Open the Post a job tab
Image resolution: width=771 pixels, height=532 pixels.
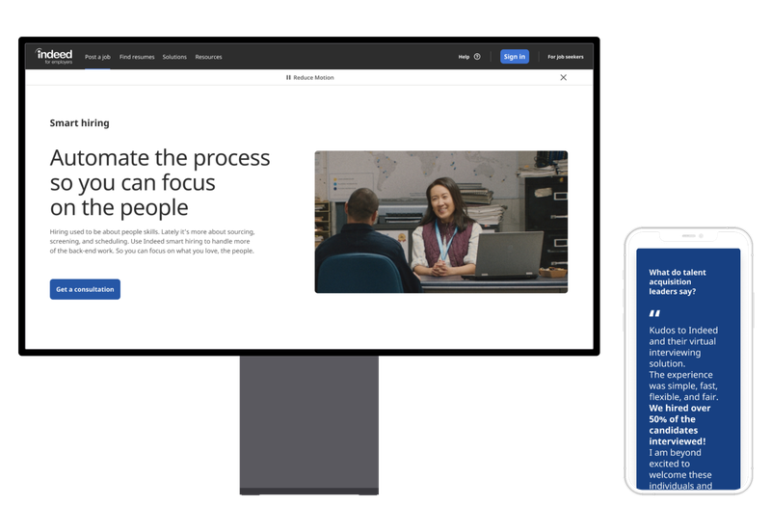97,57
